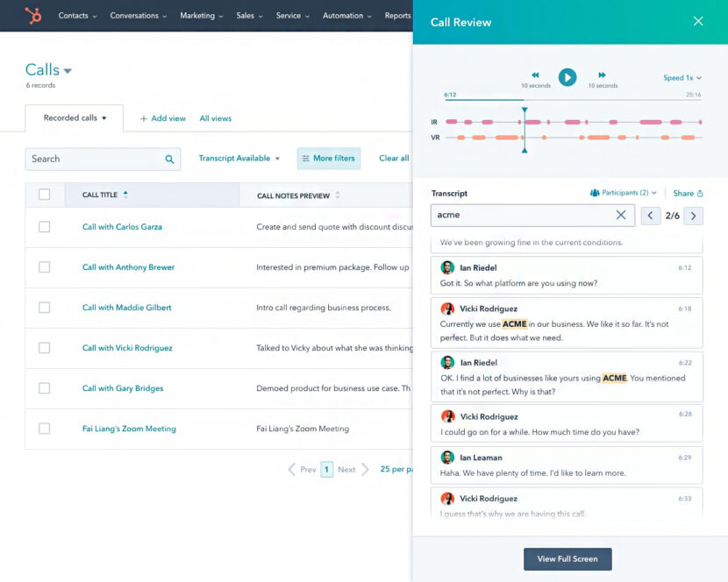
Task: Select the checkbox for Call with Carlos Garza
Action: tap(44, 227)
